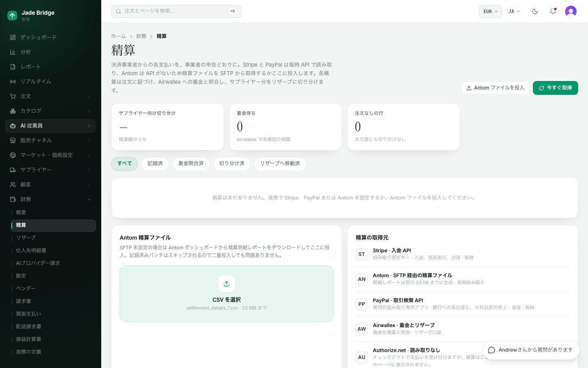Screen dimensions: 588x368
Task: Select リザーブへ移動済 filter tab
Action: tap(280, 164)
